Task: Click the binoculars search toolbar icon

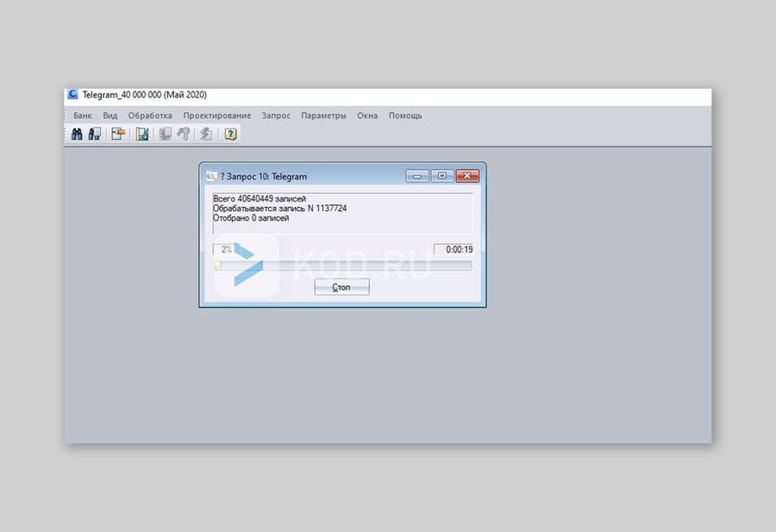Action: 77,134
